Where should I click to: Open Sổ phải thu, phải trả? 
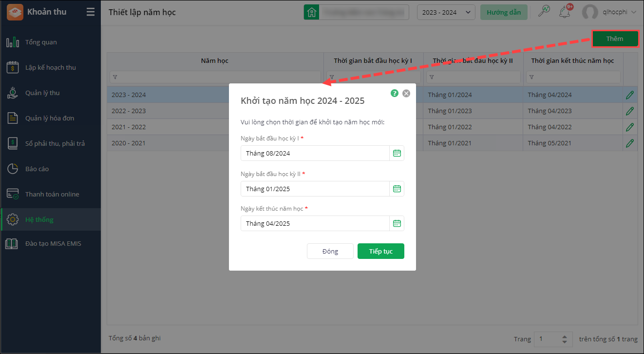[51, 144]
